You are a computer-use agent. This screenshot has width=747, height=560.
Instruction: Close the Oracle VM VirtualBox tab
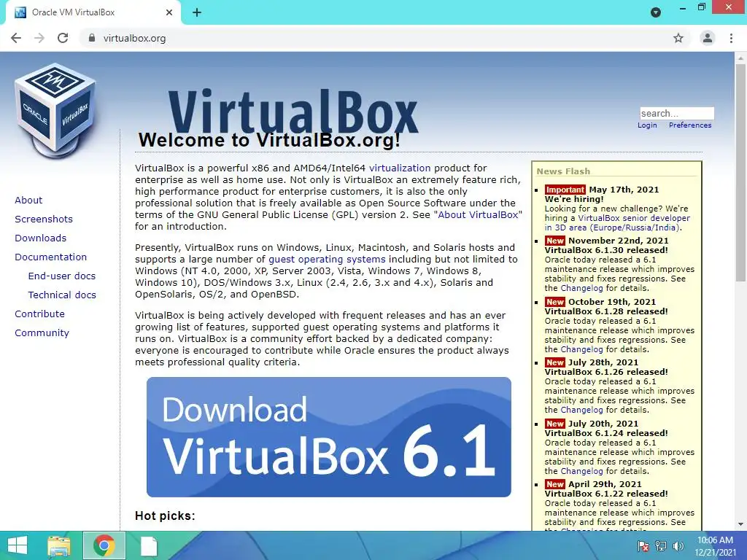click(169, 12)
